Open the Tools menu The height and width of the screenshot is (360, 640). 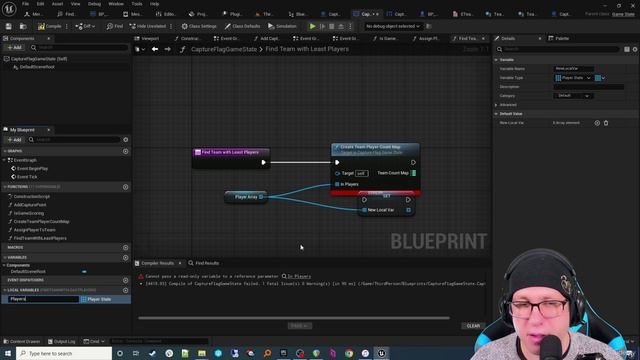point(137,4)
